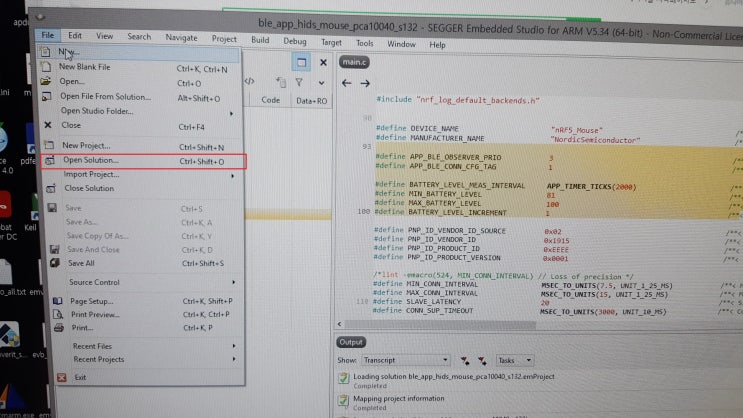The height and width of the screenshot is (418, 743).
Task: Click the panel maximize window icon
Action: pyautogui.click(x=301, y=62)
